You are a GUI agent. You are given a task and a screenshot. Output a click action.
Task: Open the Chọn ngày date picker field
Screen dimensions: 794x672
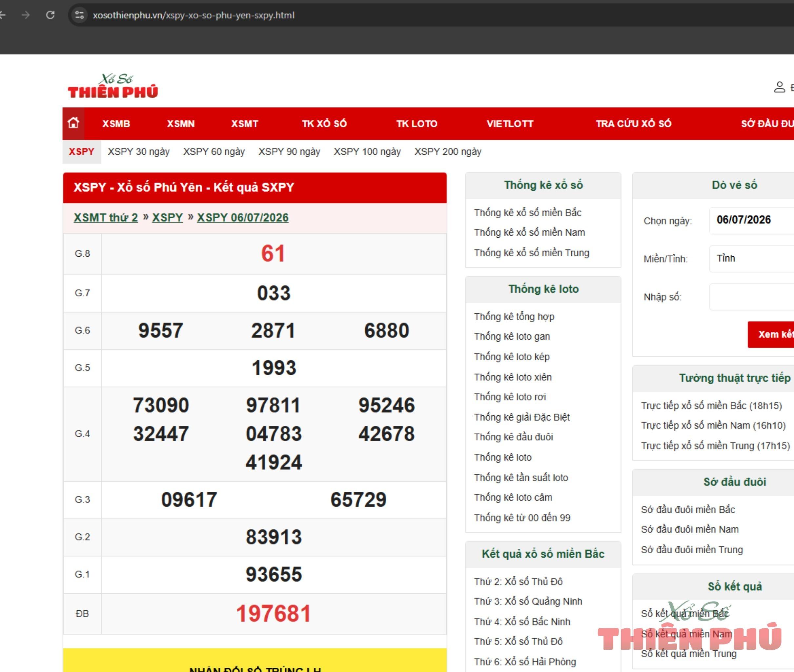click(x=751, y=220)
